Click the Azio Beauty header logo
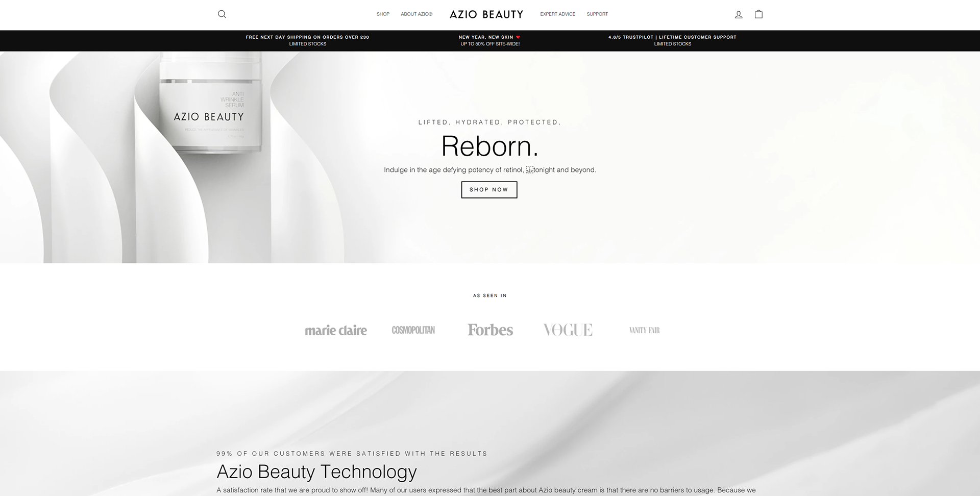The height and width of the screenshot is (496, 980). pos(486,14)
